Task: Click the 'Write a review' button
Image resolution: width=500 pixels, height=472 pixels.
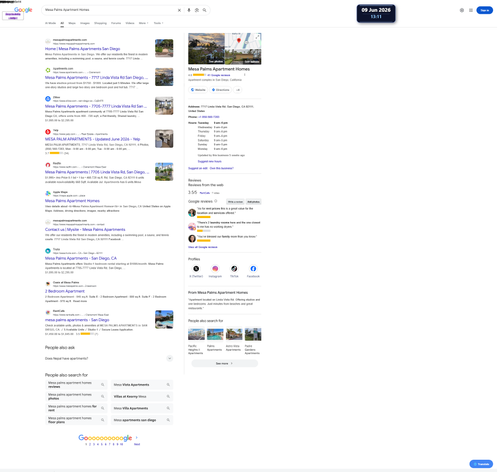Action: pos(236,203)
